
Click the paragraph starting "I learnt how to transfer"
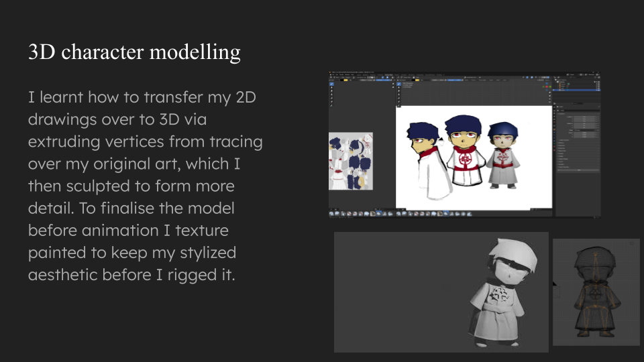point(146,186)
